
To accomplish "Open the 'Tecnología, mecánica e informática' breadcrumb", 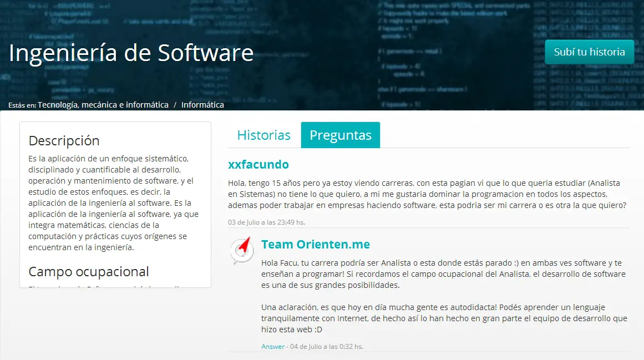I will click(103, 105).
